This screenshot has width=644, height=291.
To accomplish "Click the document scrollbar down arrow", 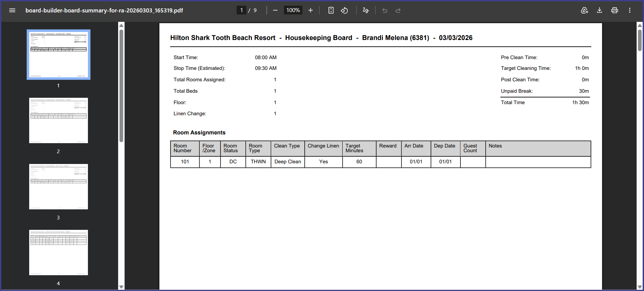I will coord(640,287).
